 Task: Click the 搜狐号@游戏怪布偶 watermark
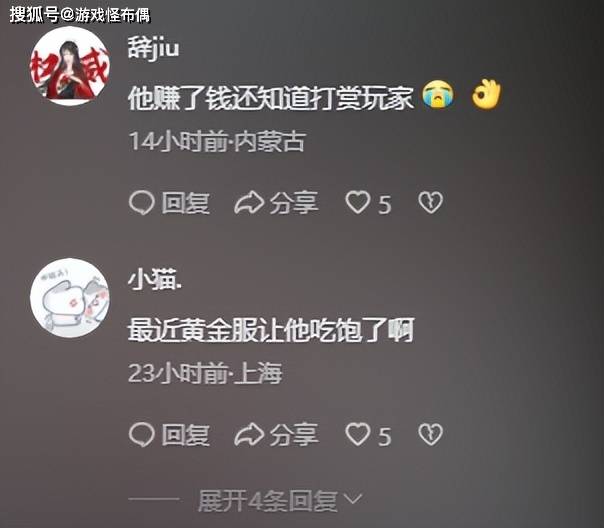tap(80, 15)
